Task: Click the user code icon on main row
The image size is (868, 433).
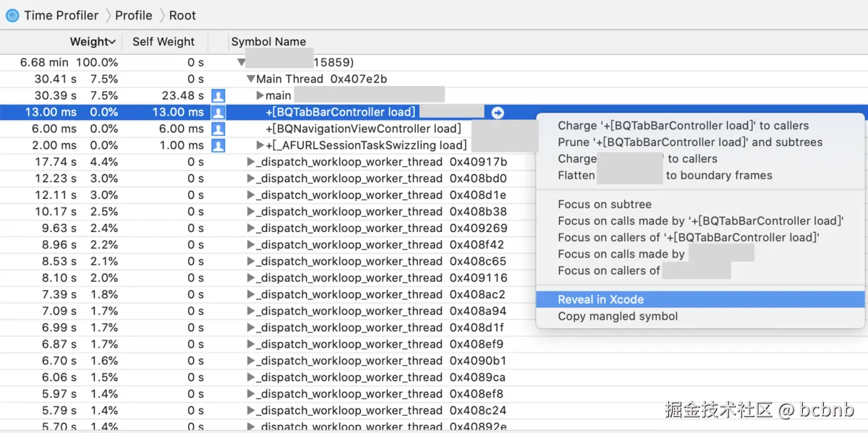Action: click(x=218, y=95)
